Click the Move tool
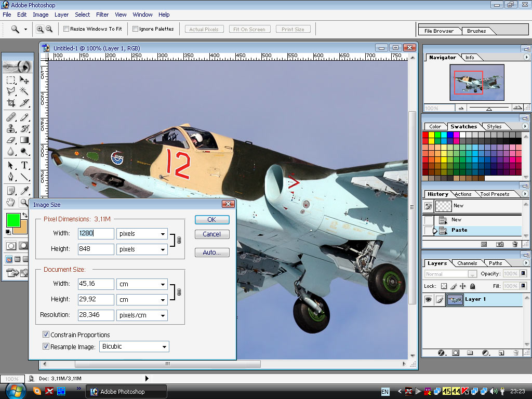Viewport: 532px width, 399px height. pos(24,79)
